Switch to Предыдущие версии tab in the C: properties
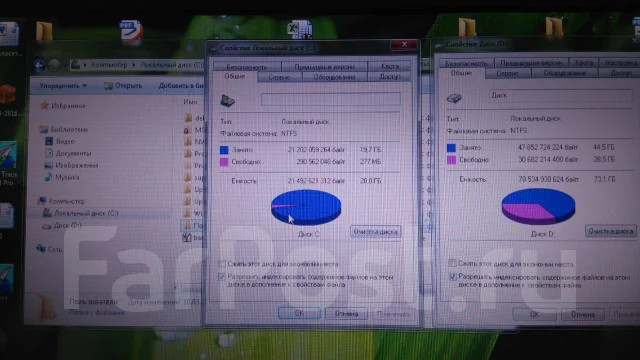The height and width of the screenshot is (360, 640). pos(324,67)
